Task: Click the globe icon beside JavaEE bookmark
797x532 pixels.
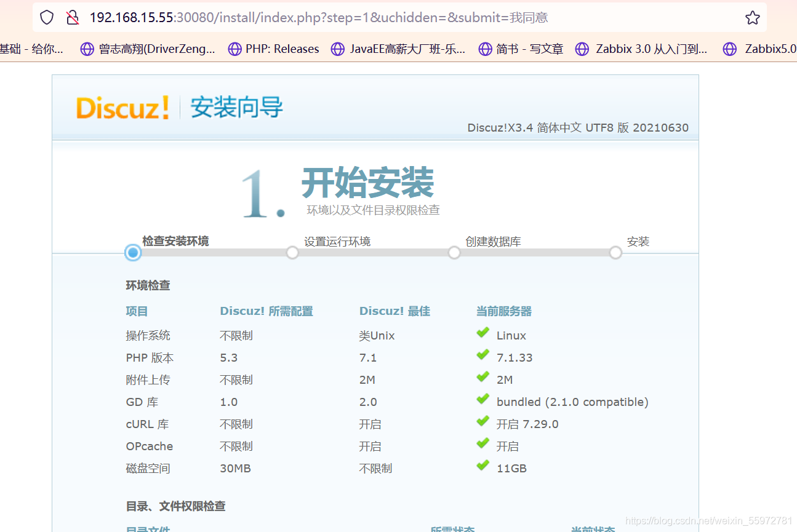Action: tap(337, 49)
